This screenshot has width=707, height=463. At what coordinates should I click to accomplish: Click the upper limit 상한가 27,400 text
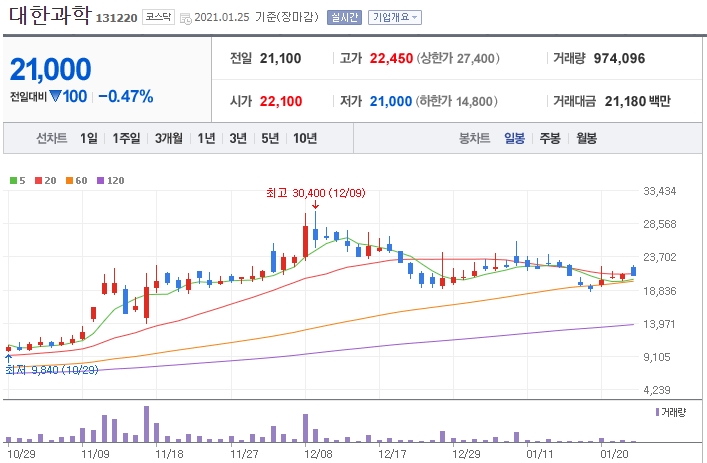point(458,59)
